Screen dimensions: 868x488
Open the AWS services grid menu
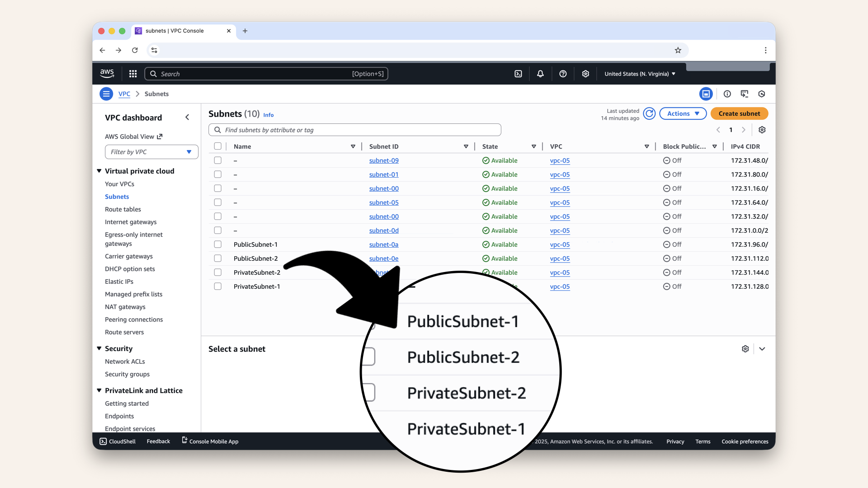point(132,74)
